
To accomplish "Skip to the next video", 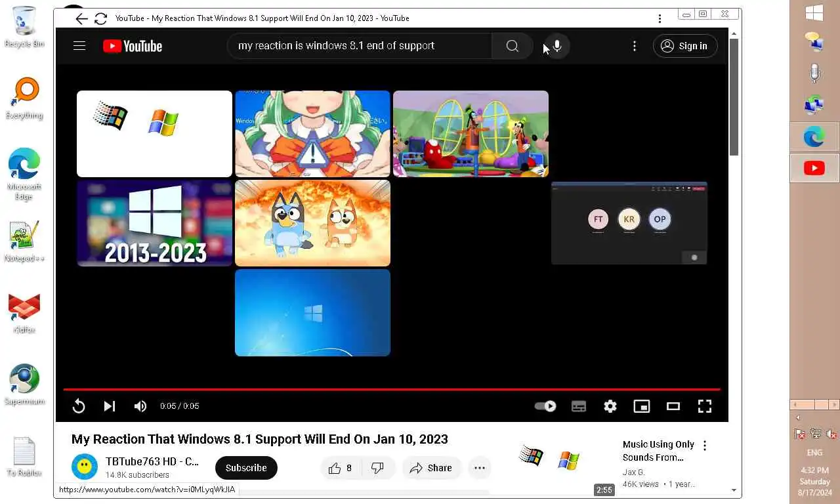I will (110, 406).
